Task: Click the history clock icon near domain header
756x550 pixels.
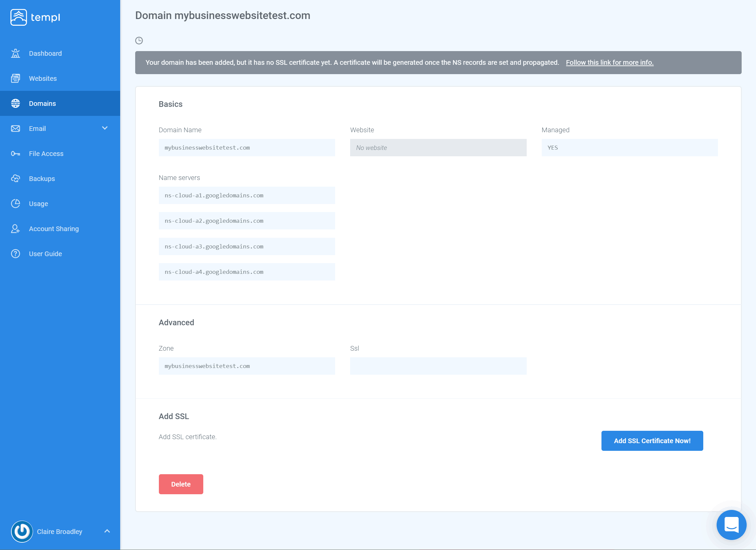Action: [x=139, y=40]
